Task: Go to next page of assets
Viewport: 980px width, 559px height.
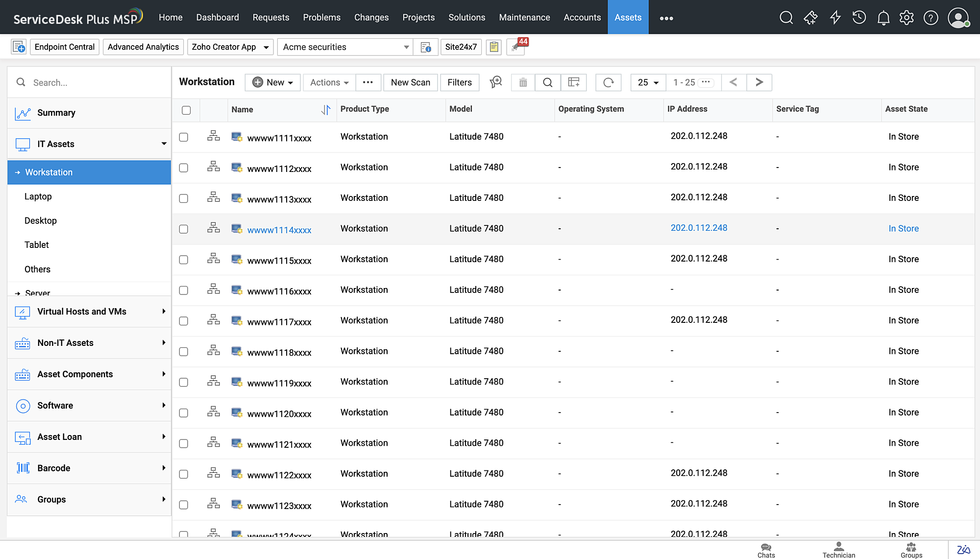Action: click(759, 82)
